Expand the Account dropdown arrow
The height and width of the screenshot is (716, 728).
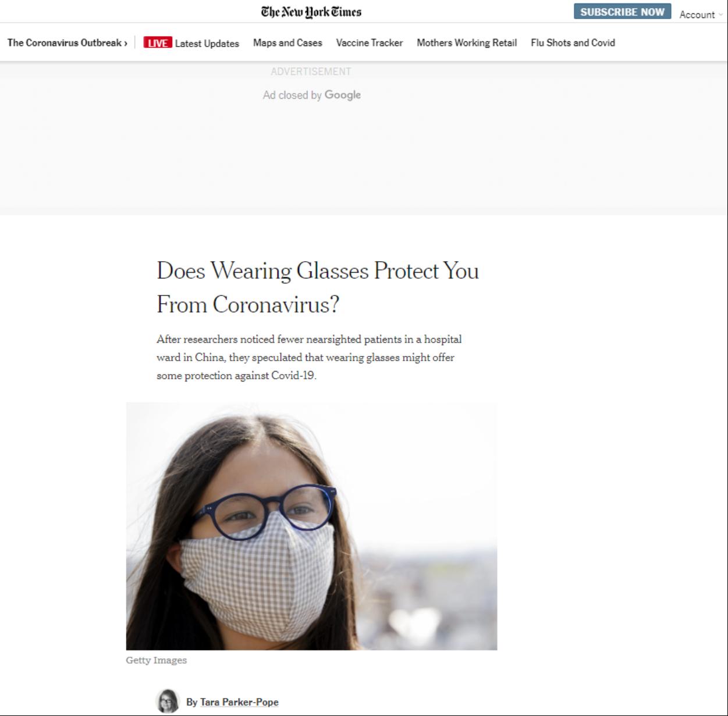(721, 15)
